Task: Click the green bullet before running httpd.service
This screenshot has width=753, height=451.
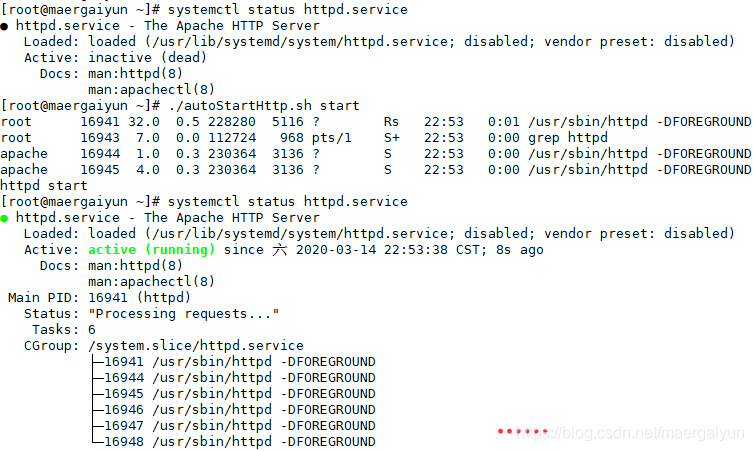Action: 4,219
